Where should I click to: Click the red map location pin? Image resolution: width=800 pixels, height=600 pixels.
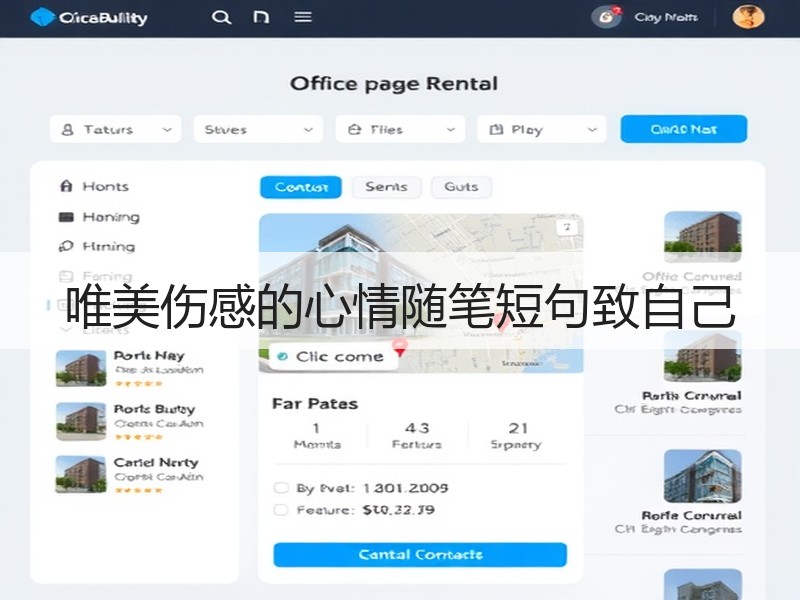[x=400, y=347]
